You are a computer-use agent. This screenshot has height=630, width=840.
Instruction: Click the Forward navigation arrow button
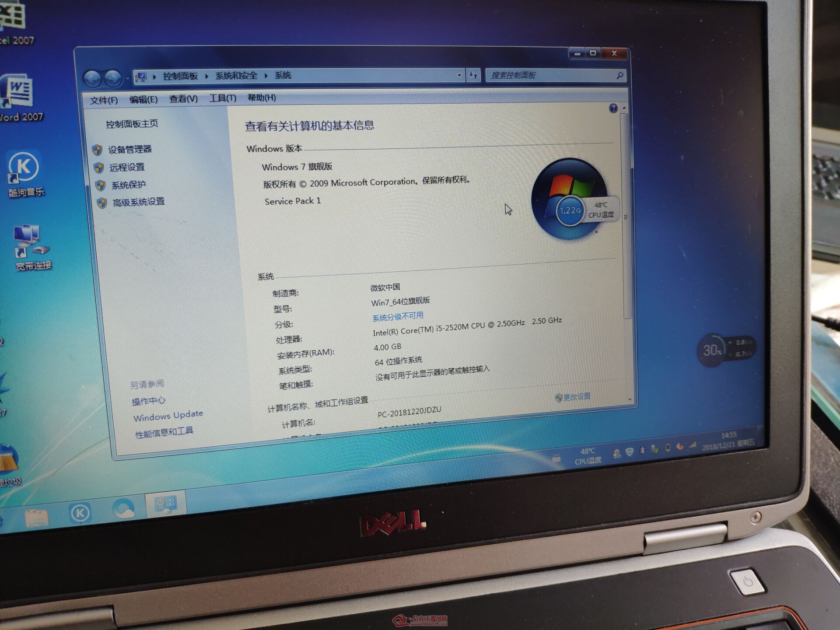tap(113, 78)
